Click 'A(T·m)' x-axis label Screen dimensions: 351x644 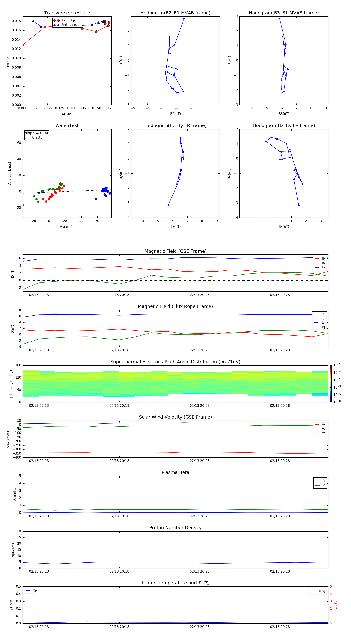tap(67, 114)
